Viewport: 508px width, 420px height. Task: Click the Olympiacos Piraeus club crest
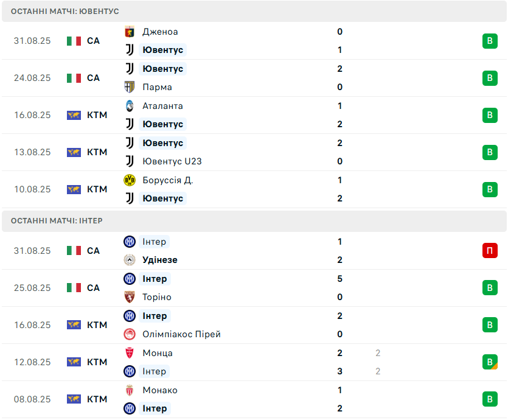pos(130,334)
